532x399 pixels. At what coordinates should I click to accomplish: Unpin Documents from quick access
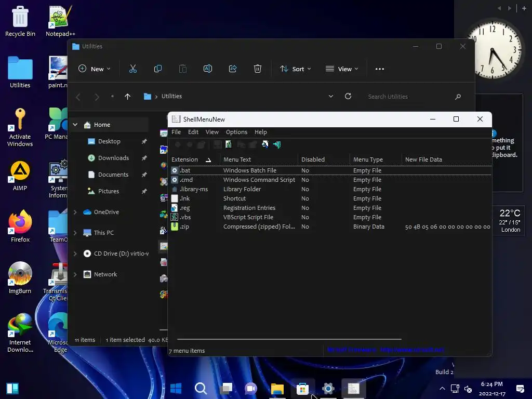click(x=144, y=175)
